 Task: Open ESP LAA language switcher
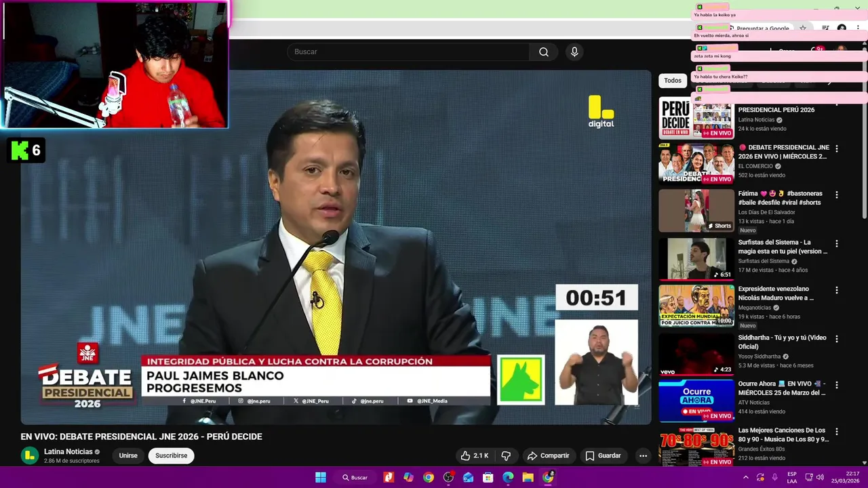click(792, 477)
